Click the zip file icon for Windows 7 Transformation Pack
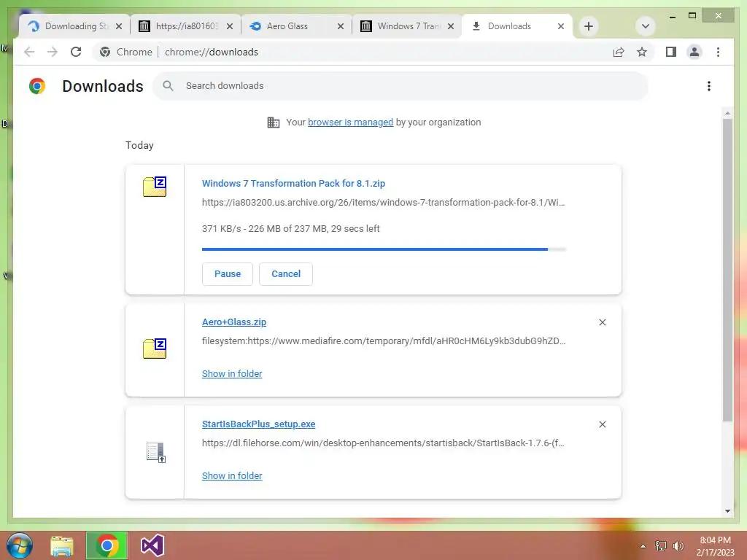 [x=155, y=186]
